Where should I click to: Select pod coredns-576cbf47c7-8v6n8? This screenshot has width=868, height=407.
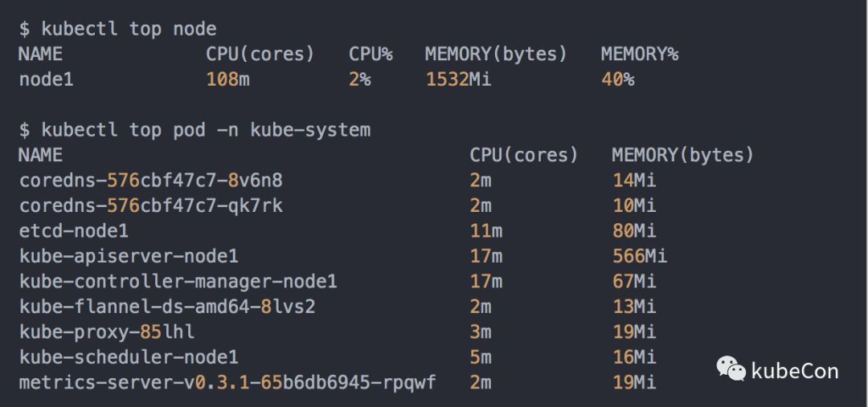click(x=150, y=180)
